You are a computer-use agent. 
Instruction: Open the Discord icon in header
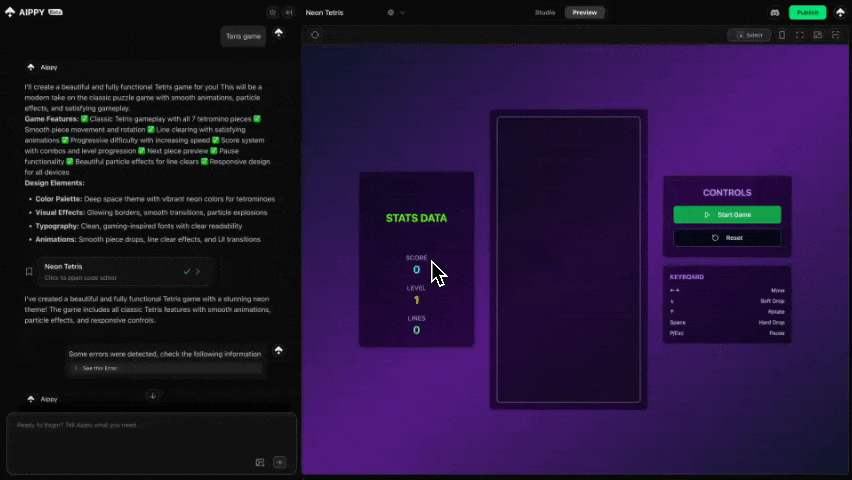pyautogui.click(x=775, y=13)
